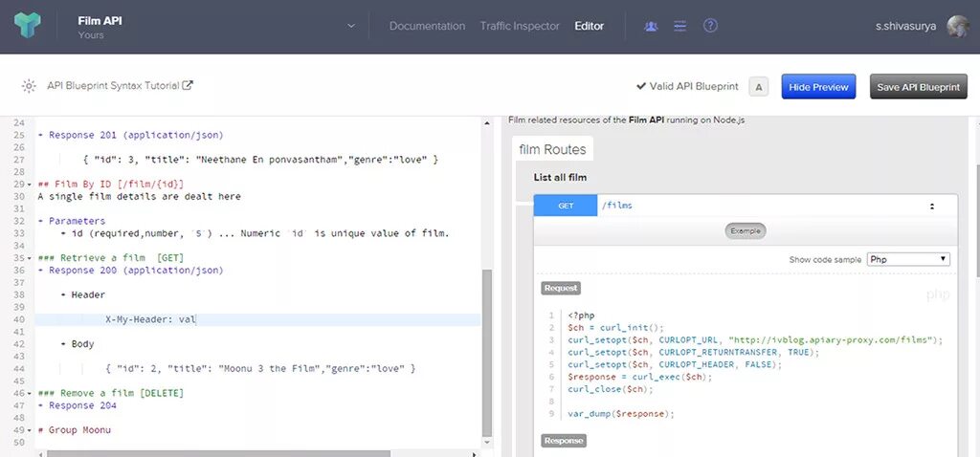The width and height of the screenshot is (980, 457).
Task: Click the '# Group Moonu' line
Action: (x=75, y=430)
